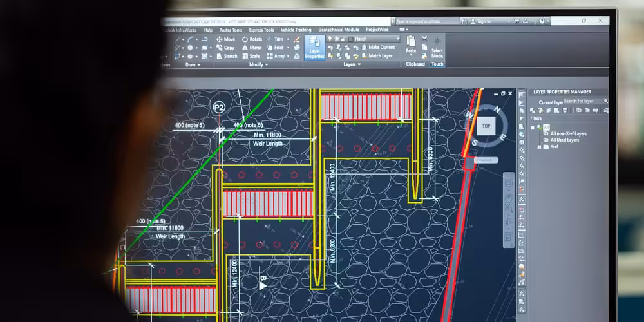Pick the Scale tool

(x=251, y=56)
